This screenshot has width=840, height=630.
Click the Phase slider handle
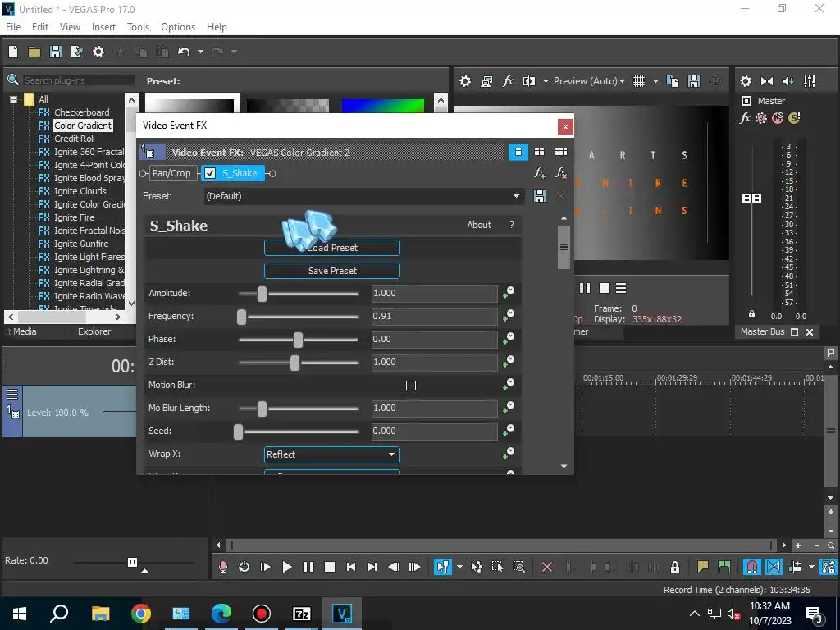click(x=298, y=340)
